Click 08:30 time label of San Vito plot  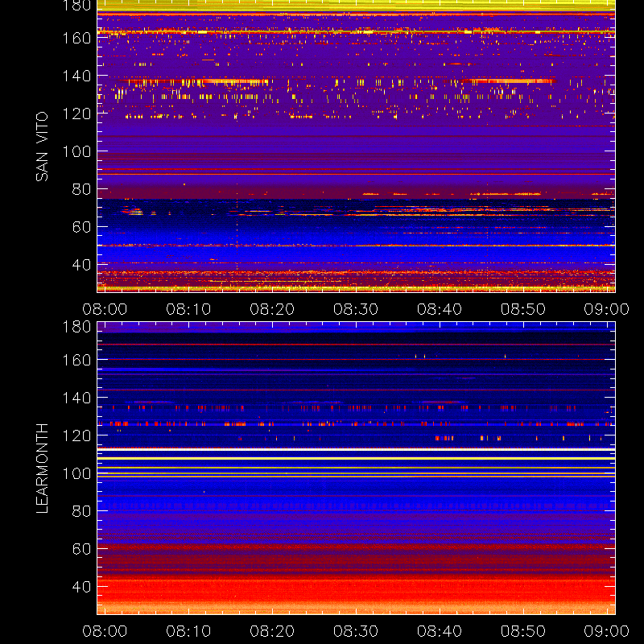(356, 309)
